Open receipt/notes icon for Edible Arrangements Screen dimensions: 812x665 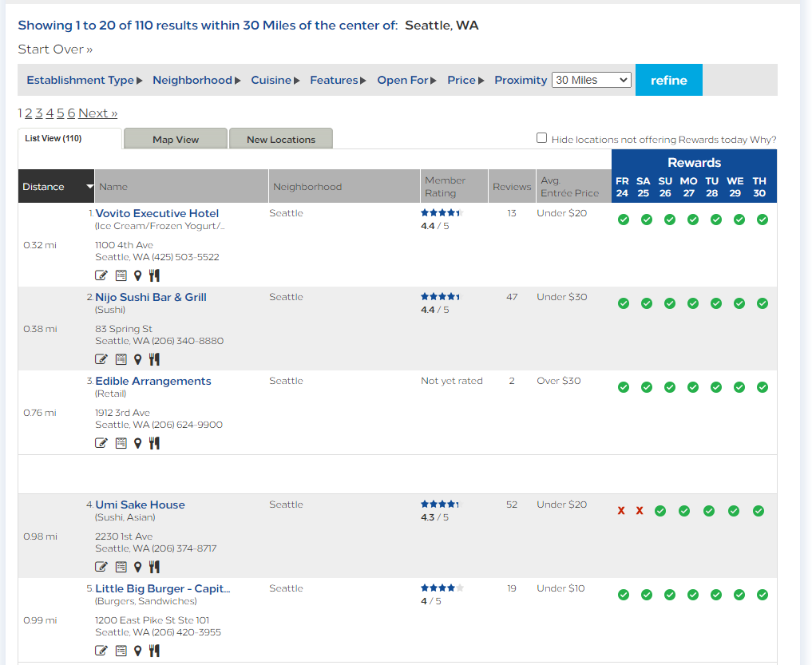121,443
